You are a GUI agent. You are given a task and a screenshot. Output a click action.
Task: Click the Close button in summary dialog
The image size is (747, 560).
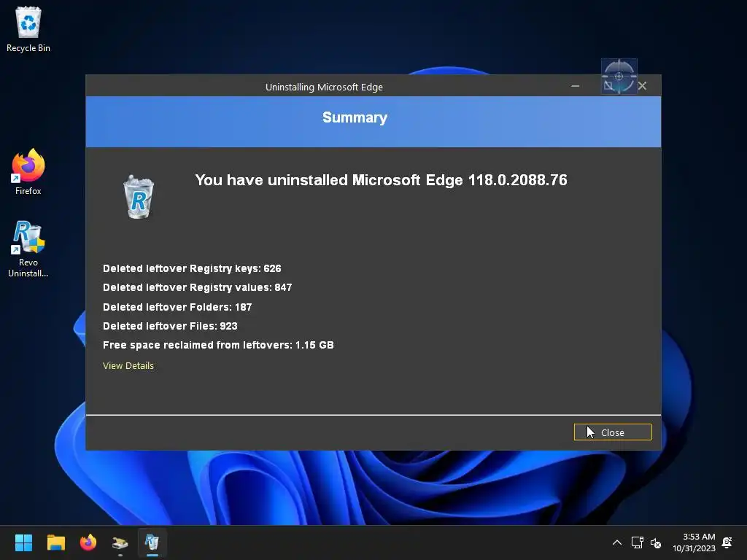tap(613, 432)
